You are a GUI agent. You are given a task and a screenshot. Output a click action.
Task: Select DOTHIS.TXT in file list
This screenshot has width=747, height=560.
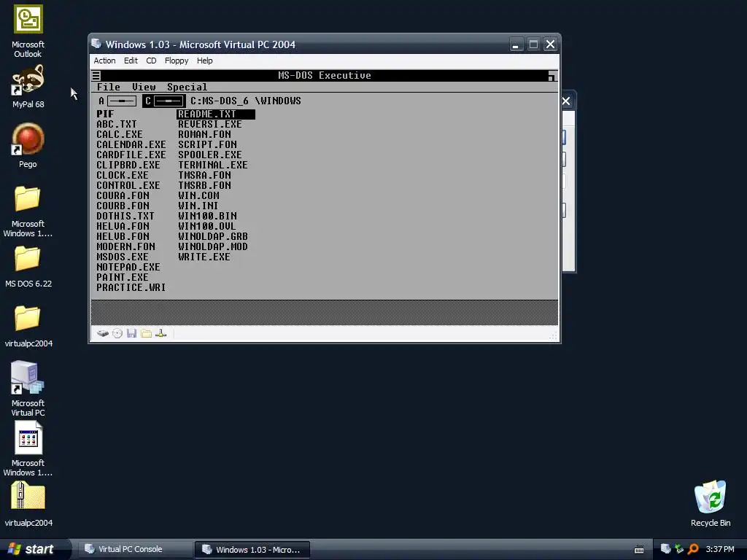125,216
